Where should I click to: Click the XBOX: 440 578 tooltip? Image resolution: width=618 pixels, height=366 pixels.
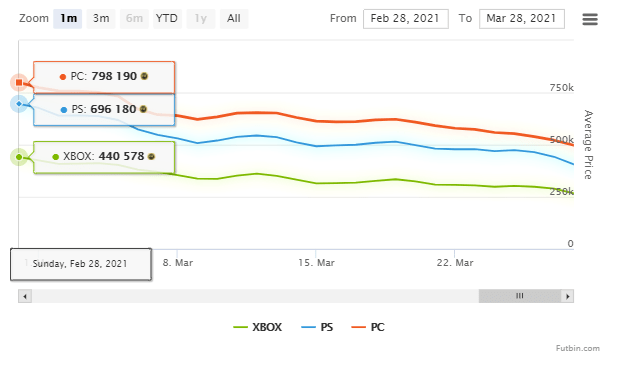tap(104, 157)
